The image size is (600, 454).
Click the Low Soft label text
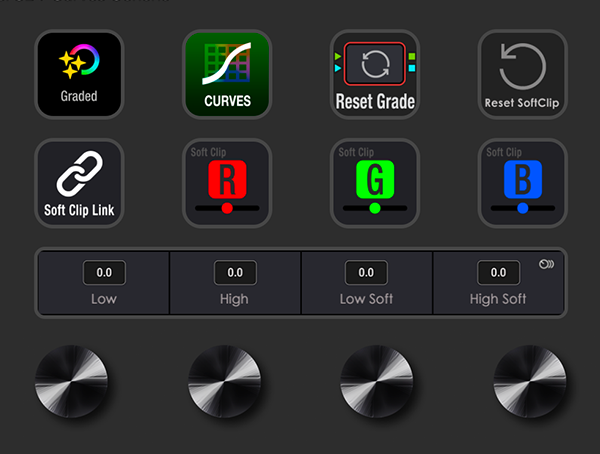coord(366,299)
